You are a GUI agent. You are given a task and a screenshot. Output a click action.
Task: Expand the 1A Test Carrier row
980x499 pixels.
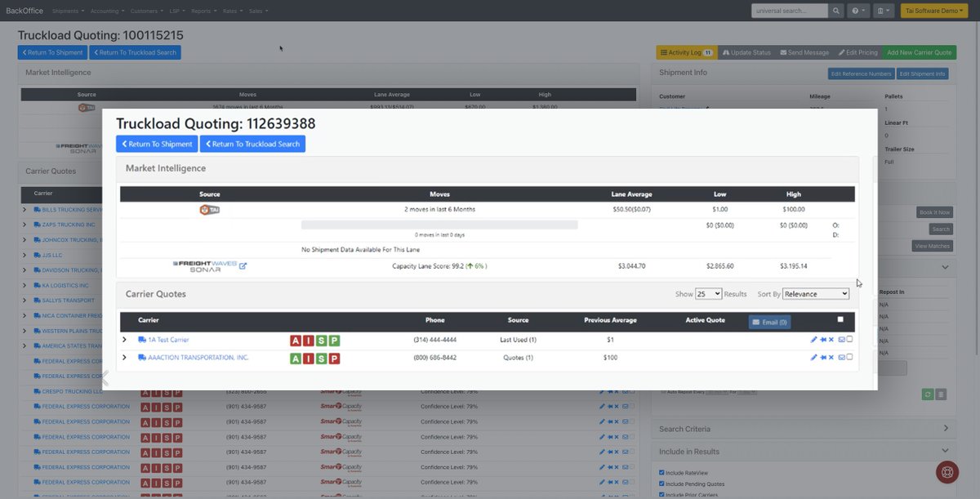(125, 340)
